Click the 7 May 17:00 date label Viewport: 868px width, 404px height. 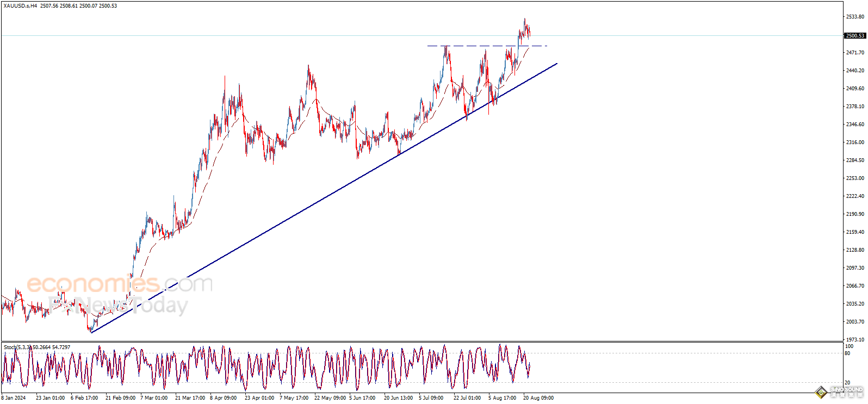294,398
